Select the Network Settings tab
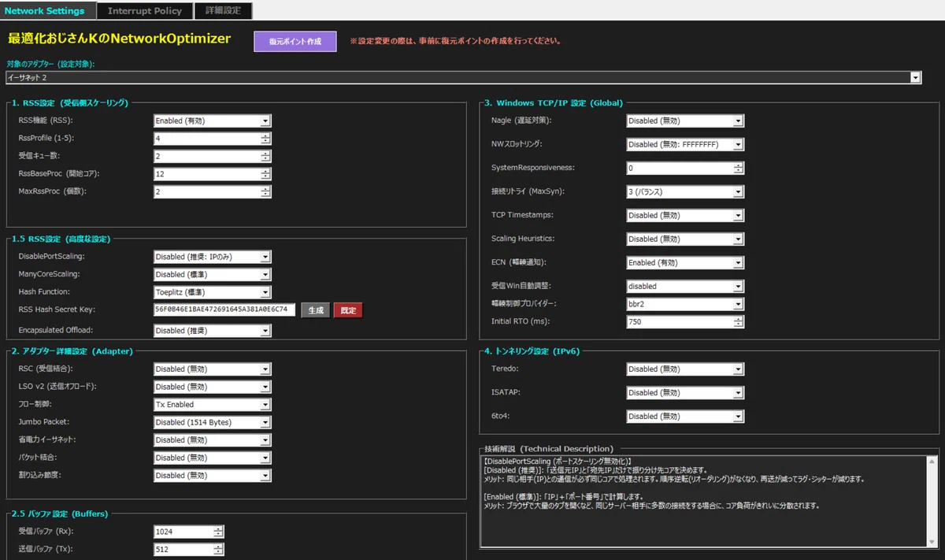945x560 pixels. pos(48,10)
